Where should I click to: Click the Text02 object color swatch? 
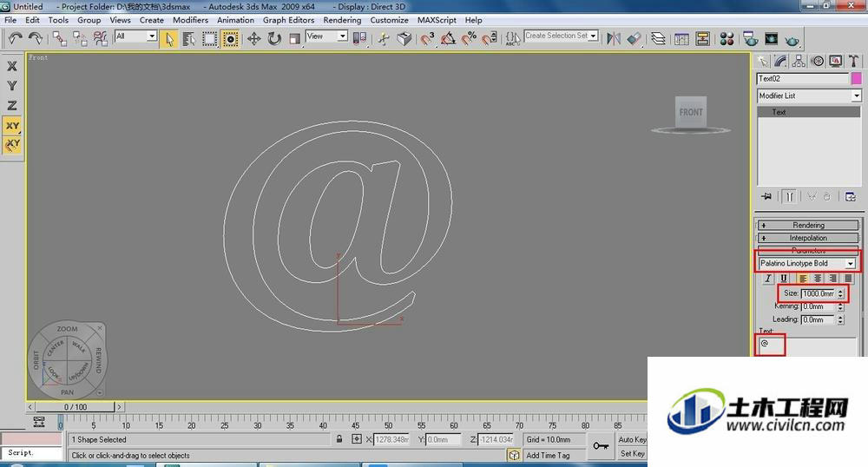[857, 79]
